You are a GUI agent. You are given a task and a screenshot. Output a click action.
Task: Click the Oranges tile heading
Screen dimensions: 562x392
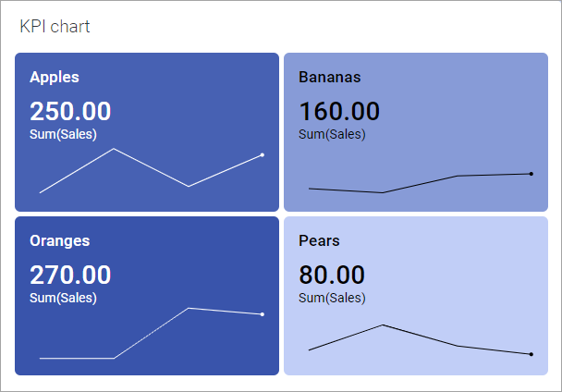(59, 240)
